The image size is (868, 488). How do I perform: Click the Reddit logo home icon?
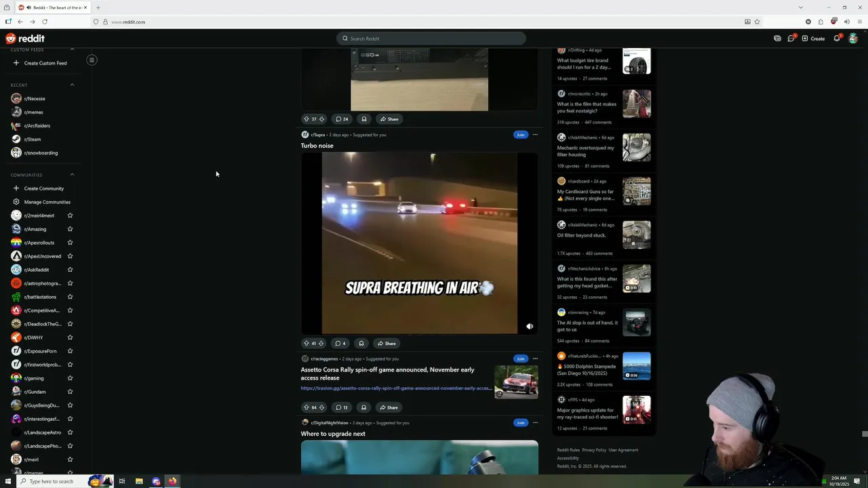25,39
